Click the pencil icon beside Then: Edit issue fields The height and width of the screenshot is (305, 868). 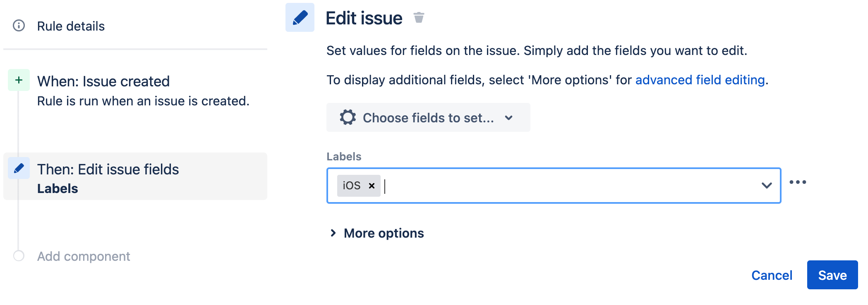click(19, 168)
